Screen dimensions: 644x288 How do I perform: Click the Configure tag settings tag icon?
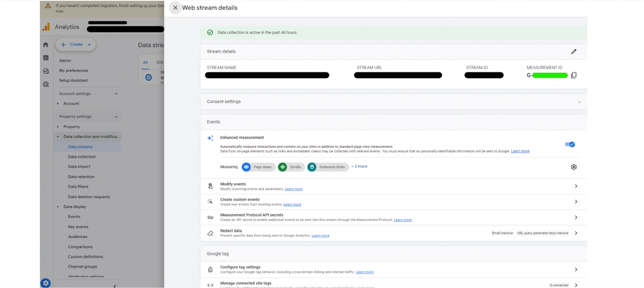click(210, 269)
